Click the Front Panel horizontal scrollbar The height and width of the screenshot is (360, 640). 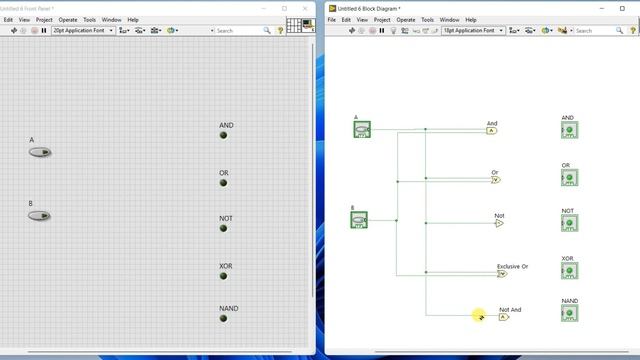(159, 351)
